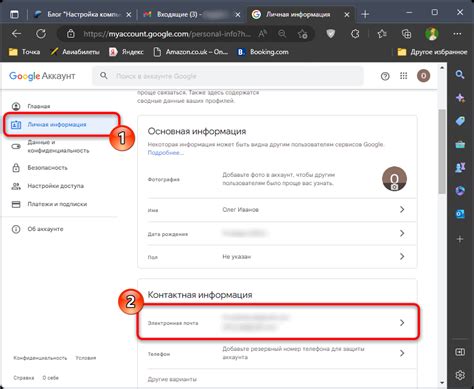Viewport: 474px width, 389px height.
Task: Open the Имя row chevron
Action: (x=402, y=209)
